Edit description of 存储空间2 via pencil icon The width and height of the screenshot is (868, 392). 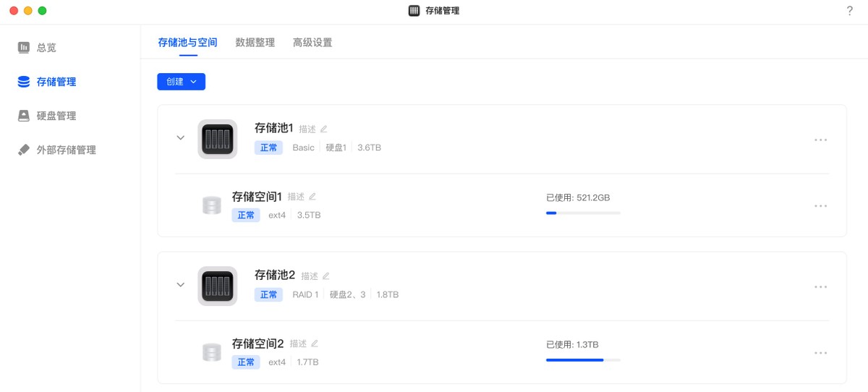[315, 344]
